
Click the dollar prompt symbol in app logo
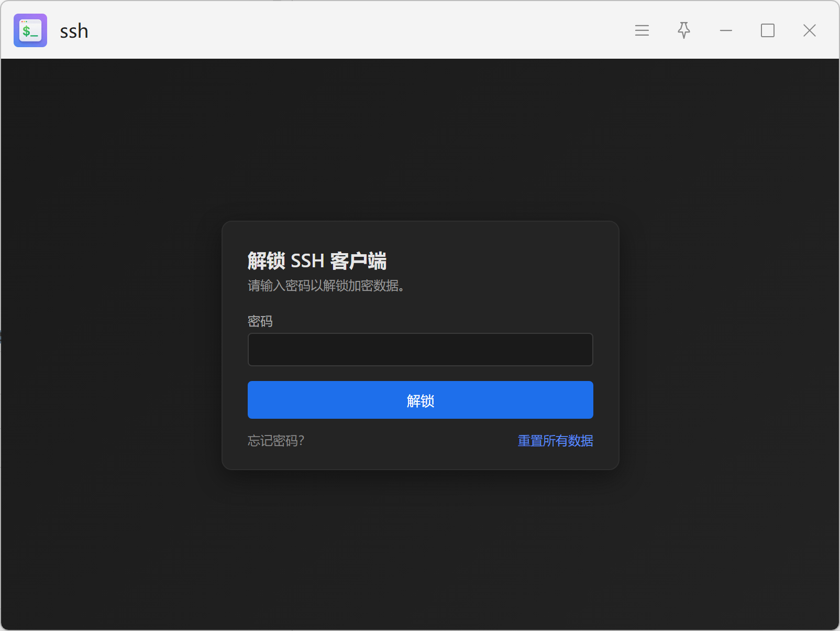[x=26, y=31]
